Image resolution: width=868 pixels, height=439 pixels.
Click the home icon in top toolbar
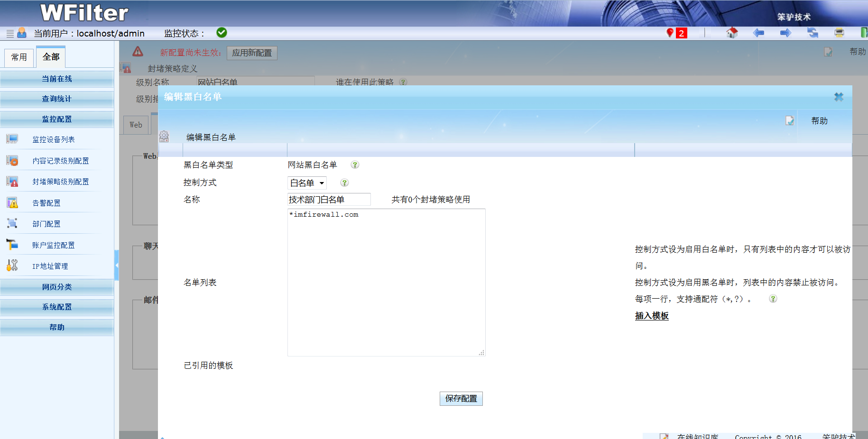coord(732,33)
